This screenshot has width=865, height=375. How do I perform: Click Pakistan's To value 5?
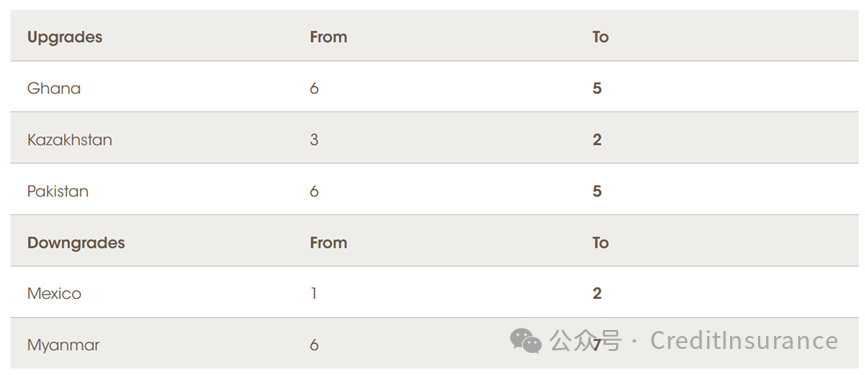coord(597,191)
